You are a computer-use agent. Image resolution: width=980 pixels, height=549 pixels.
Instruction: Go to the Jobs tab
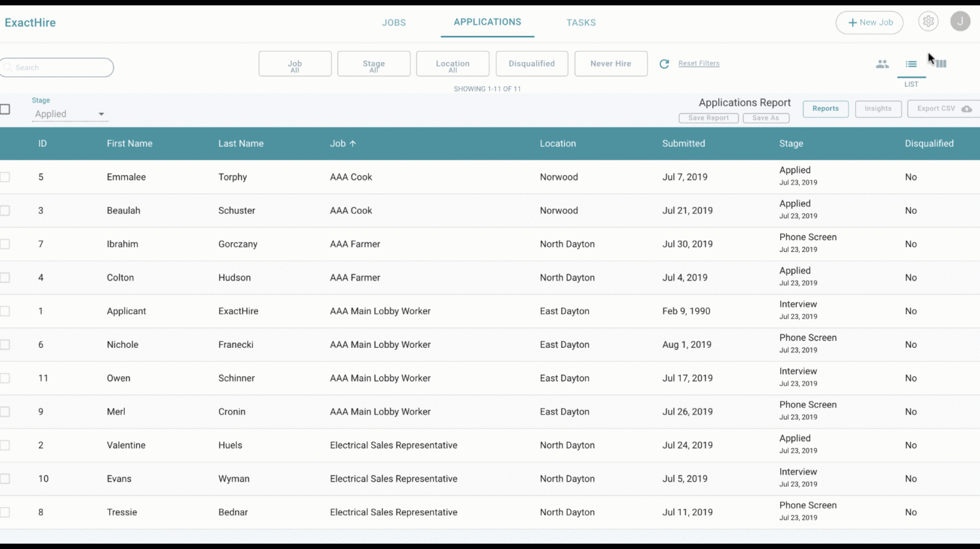[x=394, y=22]
